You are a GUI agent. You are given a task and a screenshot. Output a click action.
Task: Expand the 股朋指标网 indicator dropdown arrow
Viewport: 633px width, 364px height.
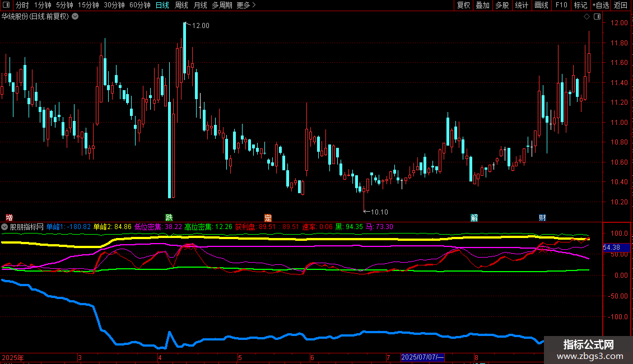5,227
